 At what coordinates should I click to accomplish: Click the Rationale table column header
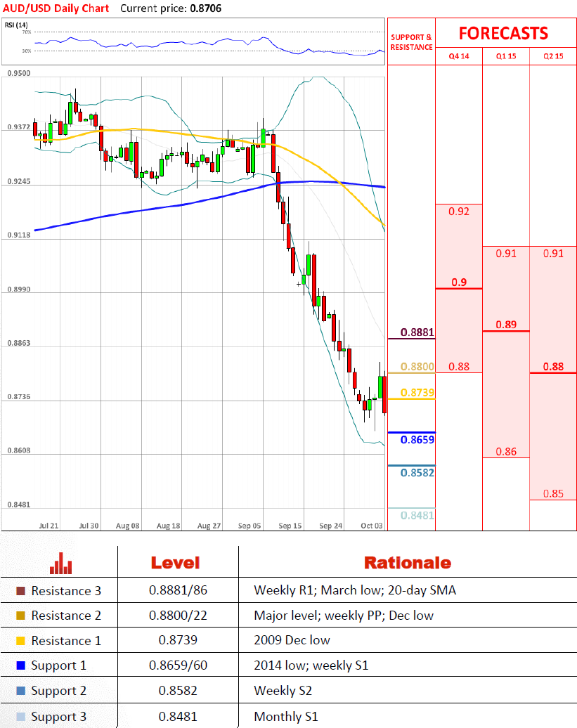[408, 563]
